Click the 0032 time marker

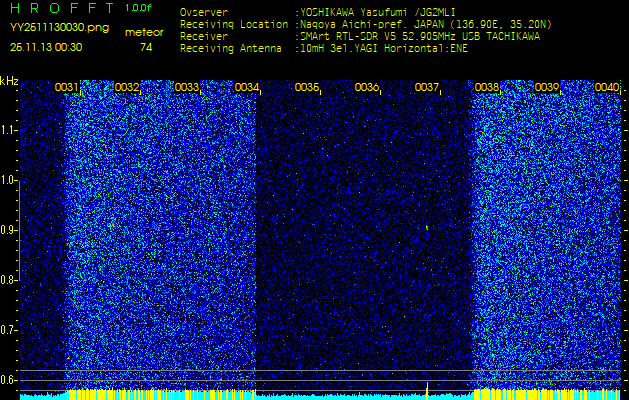(127, 87)
